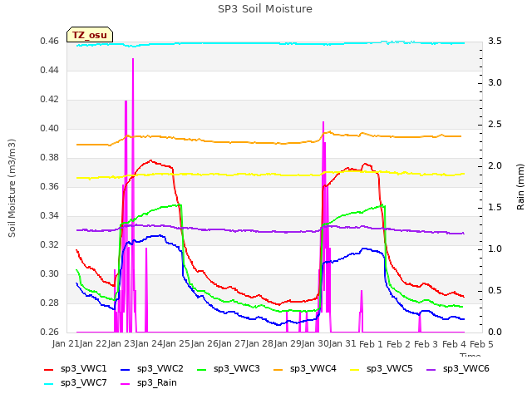Viewport: 532px width, 399px height.
Task: Select sp3_VWC7 legend entry
Action: [x=76, y=383]
